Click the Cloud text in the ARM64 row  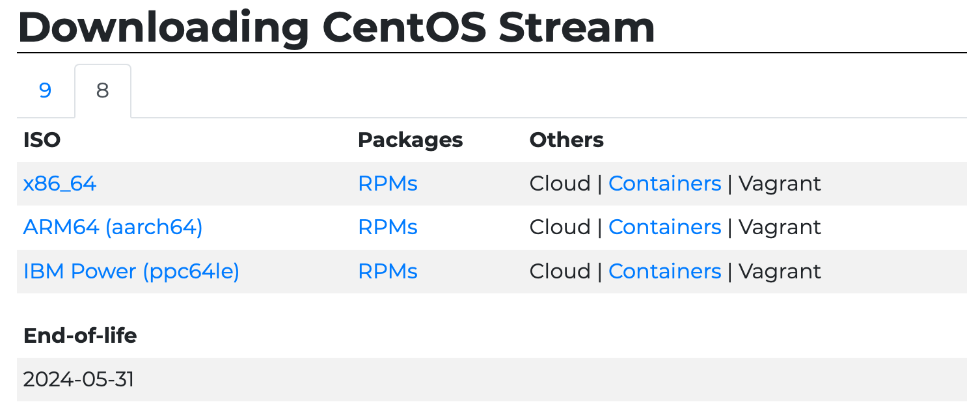560,228
